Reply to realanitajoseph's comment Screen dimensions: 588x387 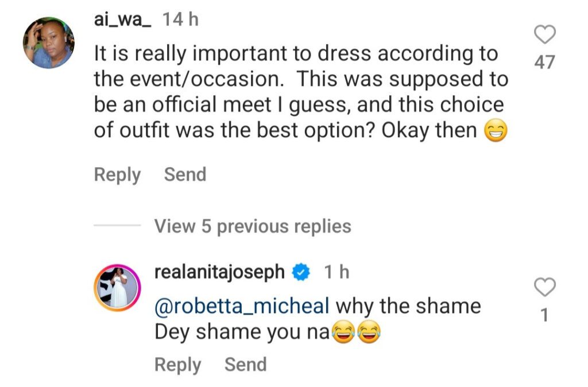(177, 365)
